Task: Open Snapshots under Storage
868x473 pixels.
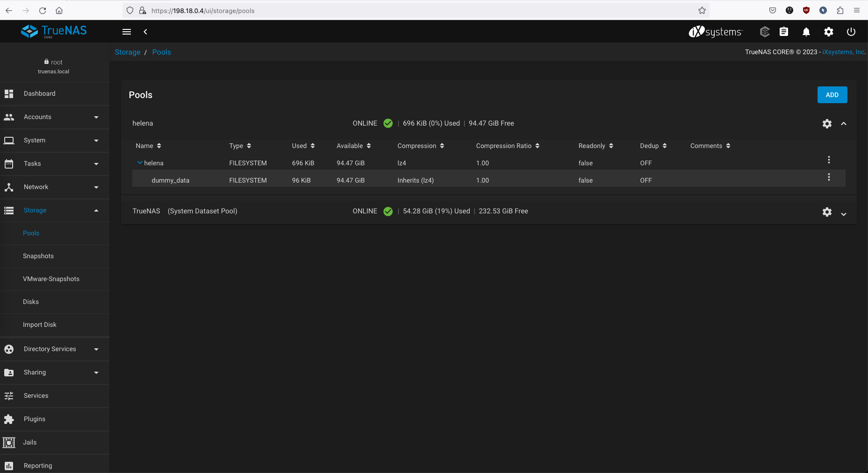Action: [38, 256]
